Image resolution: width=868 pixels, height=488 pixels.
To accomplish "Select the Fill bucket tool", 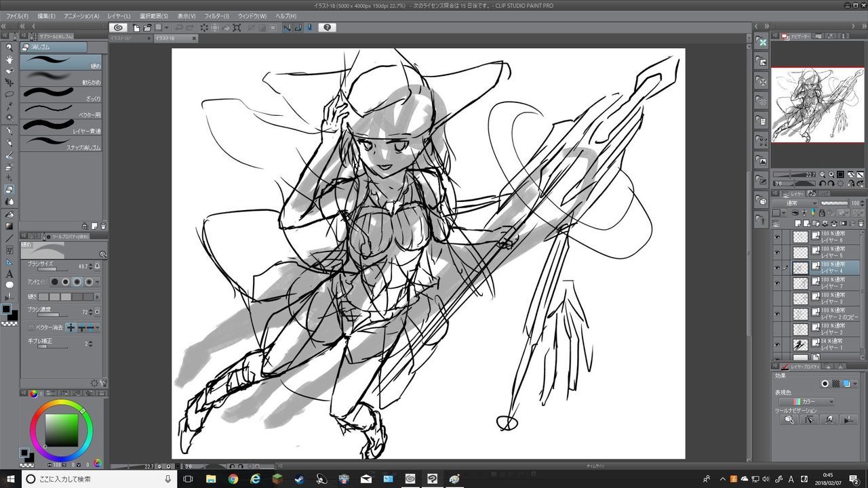I will (9, 213).
